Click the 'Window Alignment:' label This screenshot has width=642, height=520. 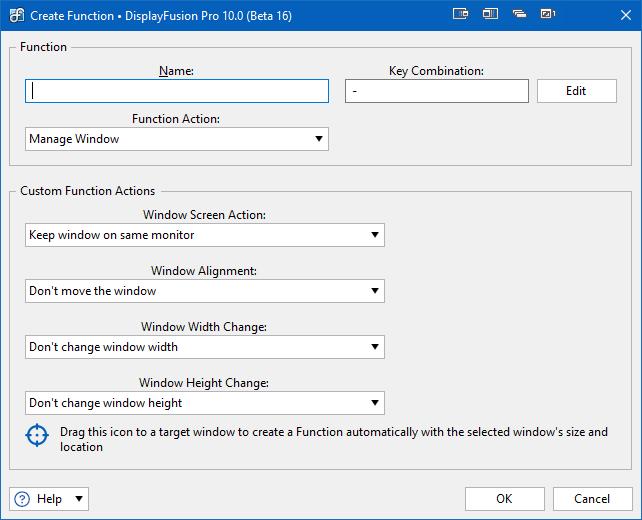[x=204, y=271]
